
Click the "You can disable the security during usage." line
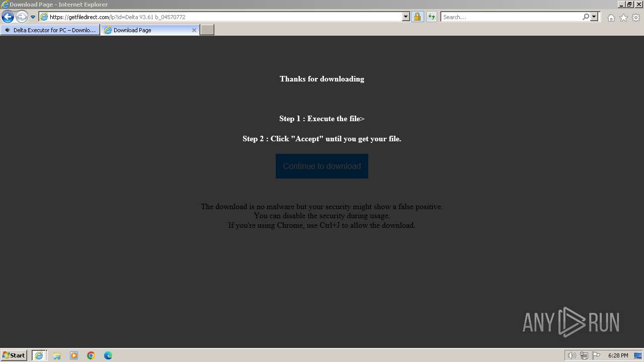(322, 216)
